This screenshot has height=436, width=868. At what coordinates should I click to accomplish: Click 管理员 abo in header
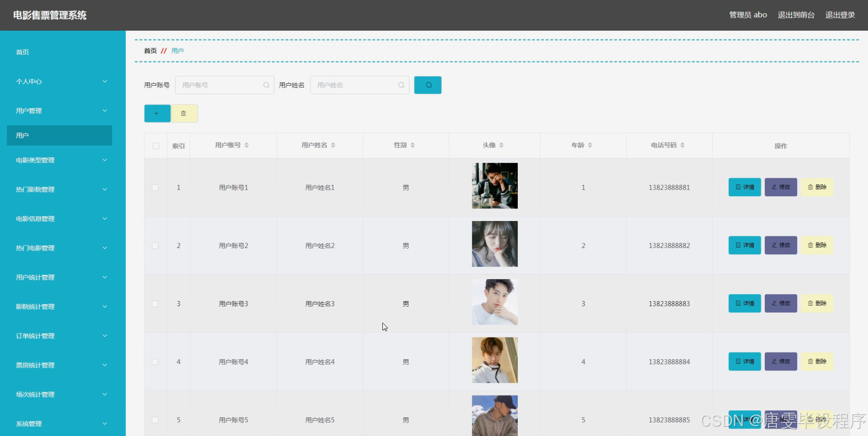click(x=748, y=15)
